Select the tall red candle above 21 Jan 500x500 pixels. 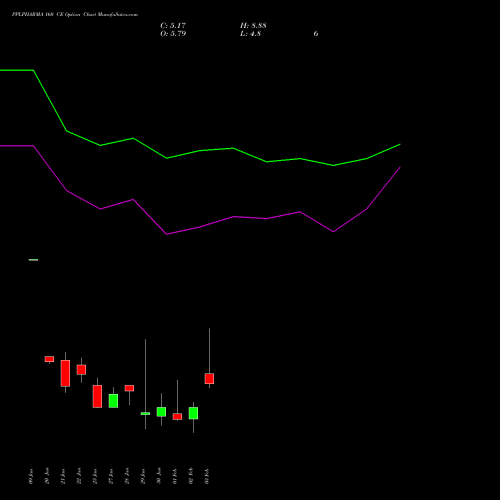tap(65, 373)
